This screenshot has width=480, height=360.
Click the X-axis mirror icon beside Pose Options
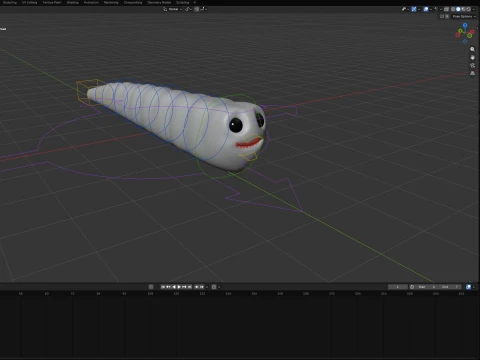[447, 16]
